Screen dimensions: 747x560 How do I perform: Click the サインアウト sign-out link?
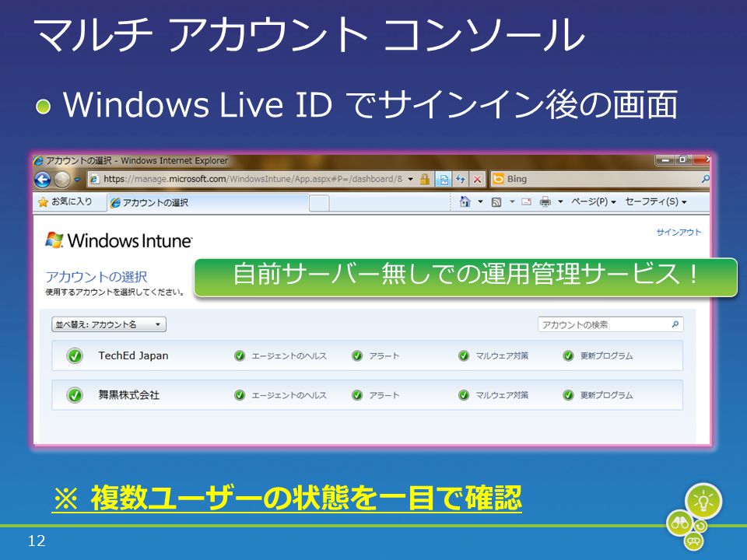tap(679, 233)
